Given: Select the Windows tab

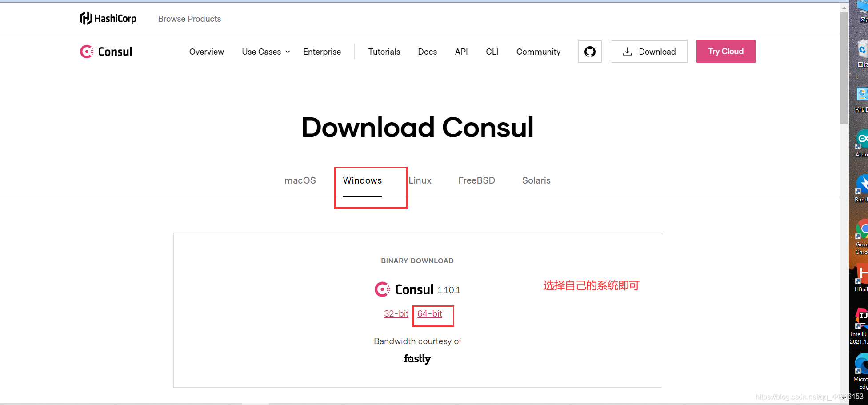Looking at the screenshot, I should point(362,180).
